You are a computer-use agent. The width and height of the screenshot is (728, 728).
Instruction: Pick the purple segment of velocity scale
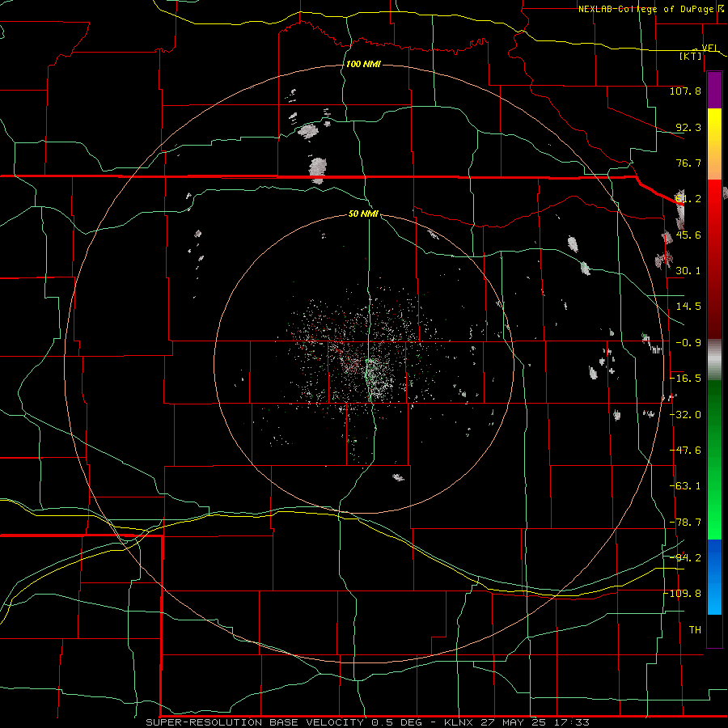714,90
